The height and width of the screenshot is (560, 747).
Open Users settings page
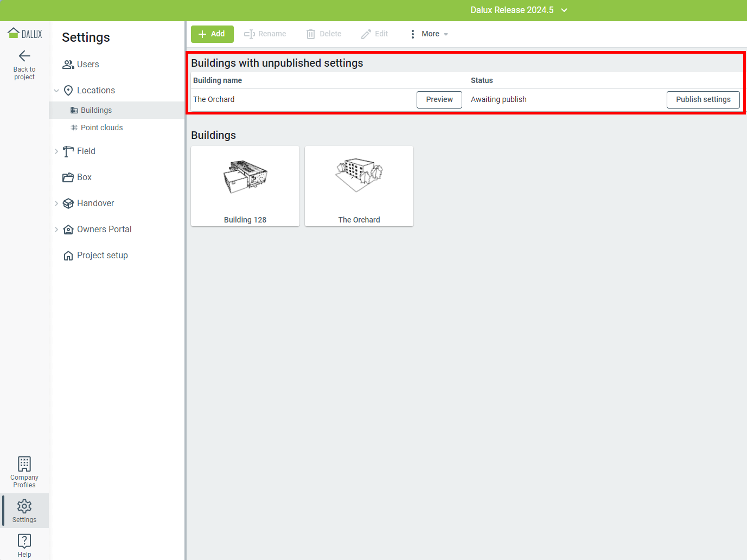pos(88,65)
